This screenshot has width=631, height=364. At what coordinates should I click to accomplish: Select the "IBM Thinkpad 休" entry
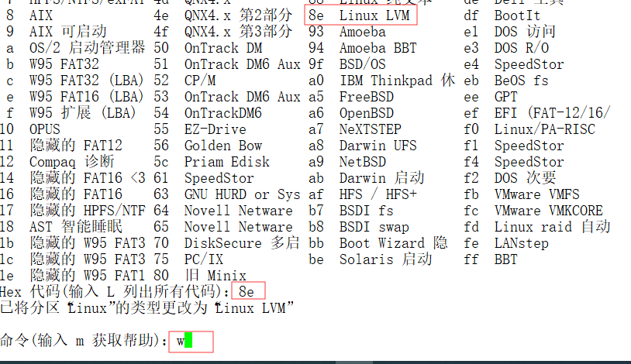point(397,81)
